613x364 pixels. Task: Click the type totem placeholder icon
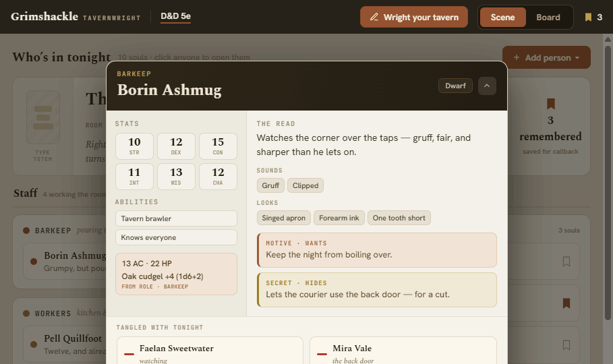coord(43,117)
